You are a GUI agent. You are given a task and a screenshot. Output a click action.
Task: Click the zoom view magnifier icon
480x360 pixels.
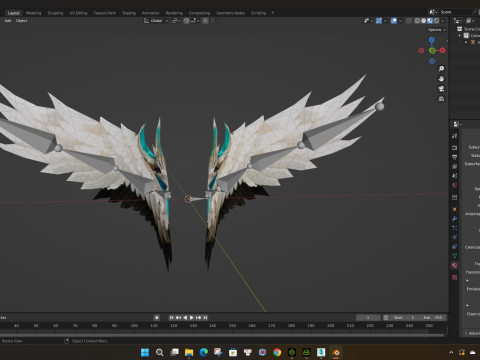tap(441, 69)
